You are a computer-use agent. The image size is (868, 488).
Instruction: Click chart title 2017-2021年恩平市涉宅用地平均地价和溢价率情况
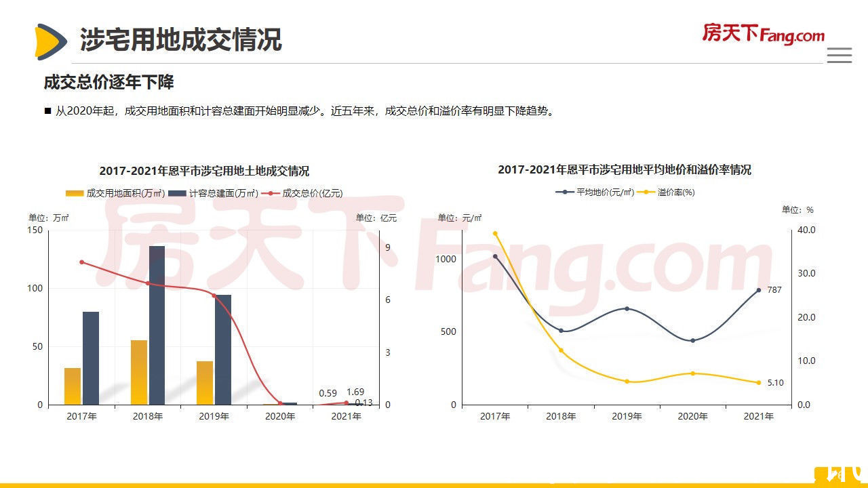coord(625,169)
